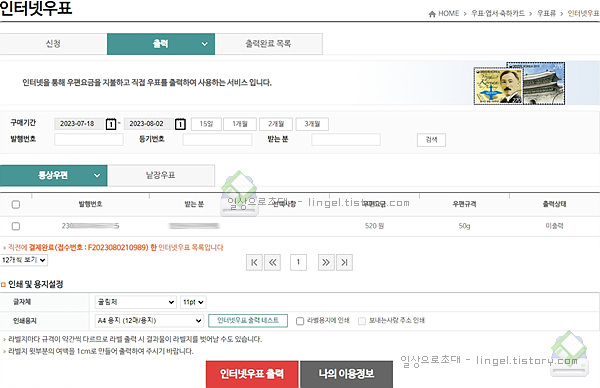Click HOME breadcrumb link

pos(448,14)
